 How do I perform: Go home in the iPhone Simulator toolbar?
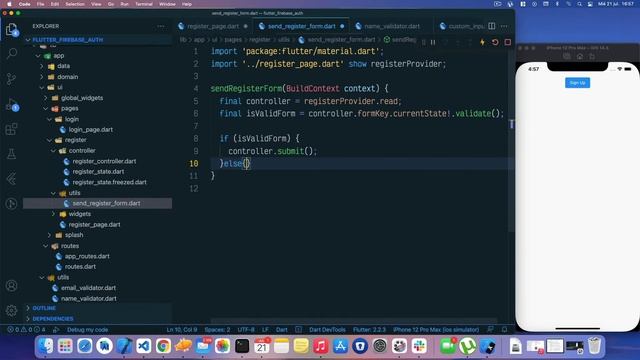pos(580,56)
